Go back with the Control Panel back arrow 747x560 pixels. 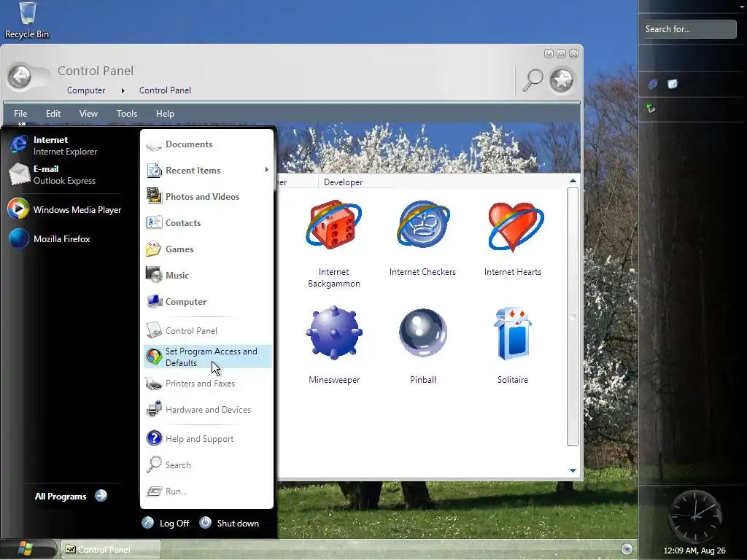click(20, 76)
